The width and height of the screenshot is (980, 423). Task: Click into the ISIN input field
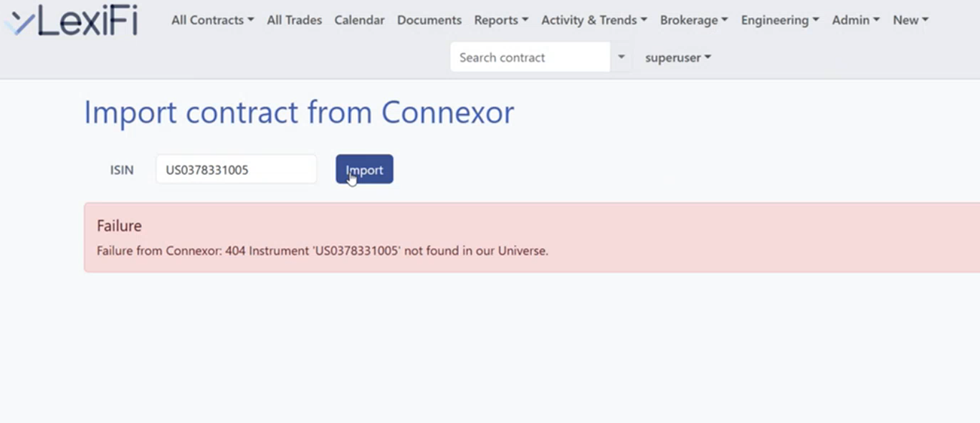click(x=236, y=170)
